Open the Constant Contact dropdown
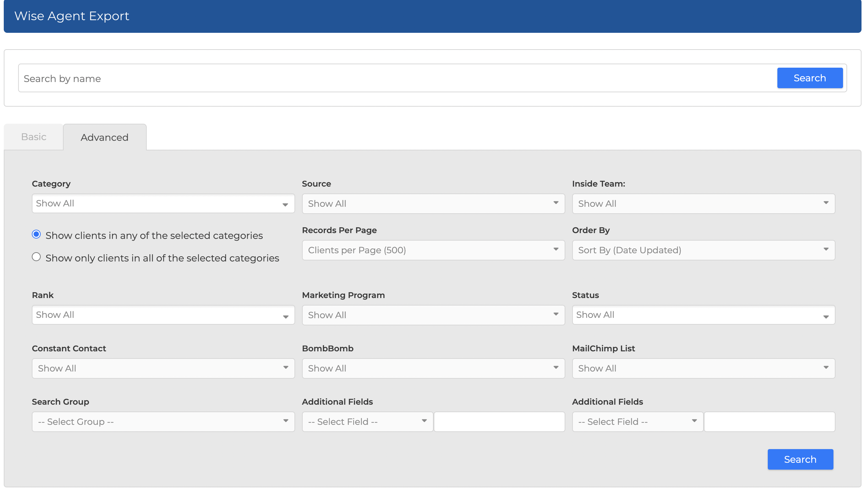 (x=163, y=368)
